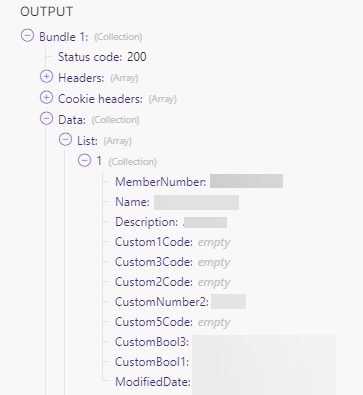Screen dimensions: 363x395
Task: Select the CustomBool3 row
Action: click(x=225, y=342)
